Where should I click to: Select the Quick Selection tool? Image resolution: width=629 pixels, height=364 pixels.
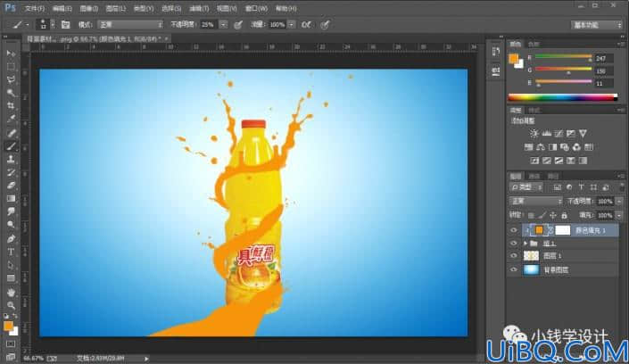(x=11, y=93)
